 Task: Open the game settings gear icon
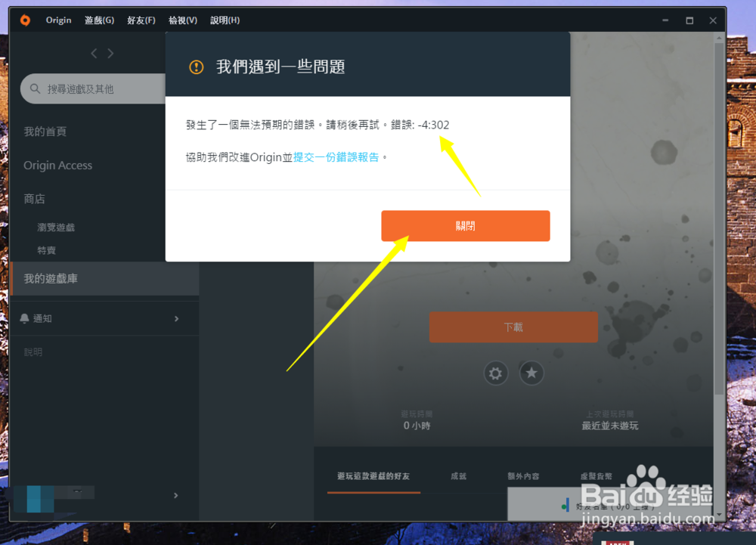point(495,373)
